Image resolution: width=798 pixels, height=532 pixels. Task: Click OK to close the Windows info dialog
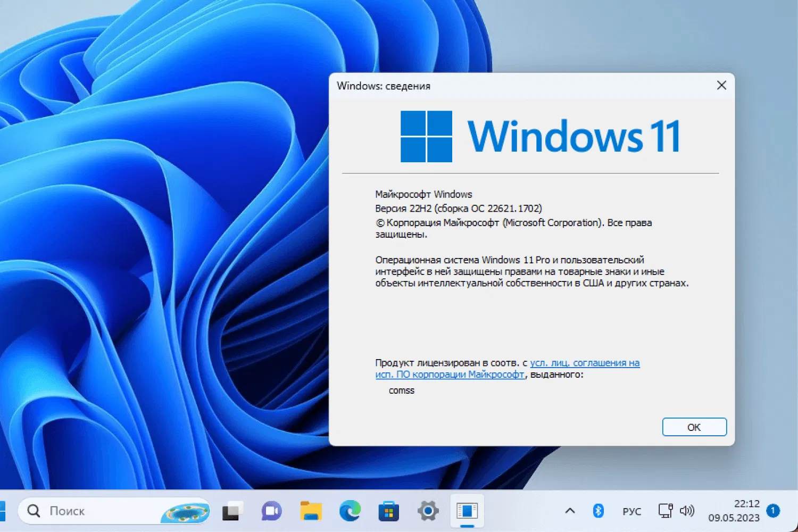[694, 427]
